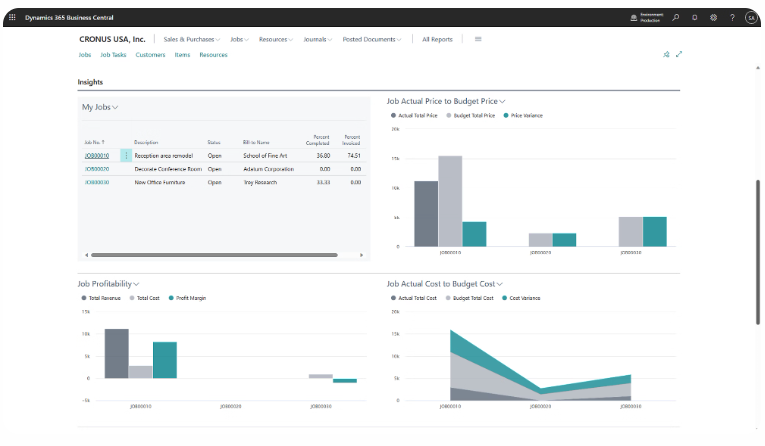
Task: Go to the Resources quick link
Action: click(x=213, y=55)
